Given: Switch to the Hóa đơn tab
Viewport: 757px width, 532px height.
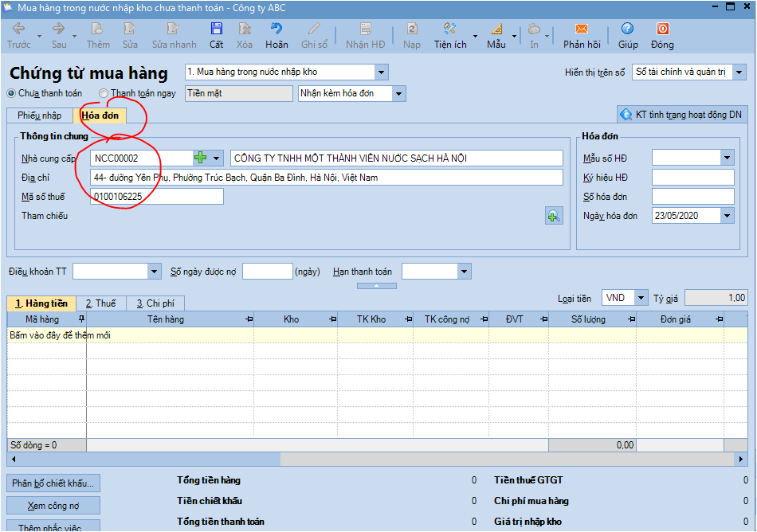Looking at the screenshot, I should [x=100, y=115].
